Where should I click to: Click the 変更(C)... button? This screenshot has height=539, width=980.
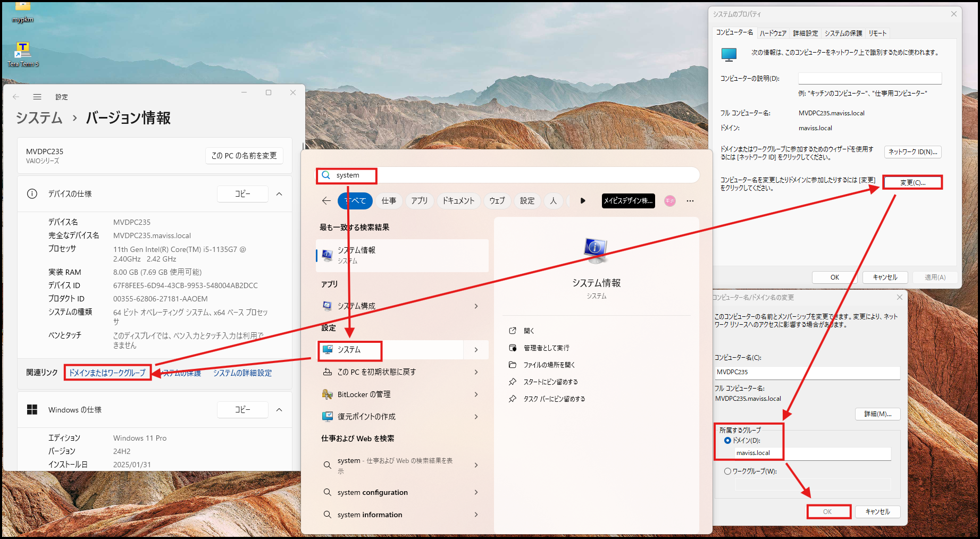coord(912,182)
